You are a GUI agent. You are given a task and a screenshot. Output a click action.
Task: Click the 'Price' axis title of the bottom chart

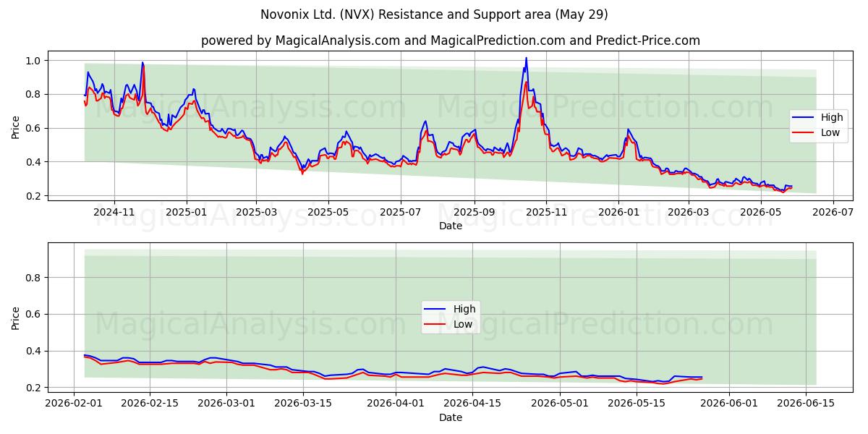16,318
